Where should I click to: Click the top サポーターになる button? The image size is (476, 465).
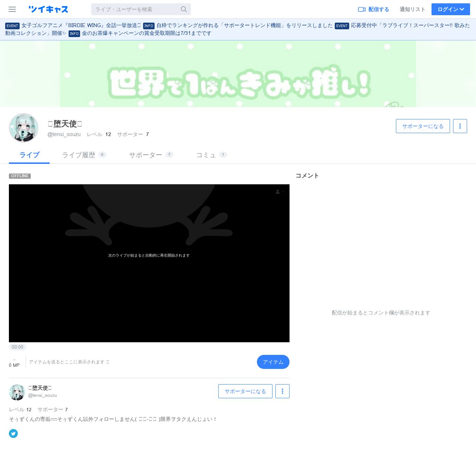(x=423, y=126)
